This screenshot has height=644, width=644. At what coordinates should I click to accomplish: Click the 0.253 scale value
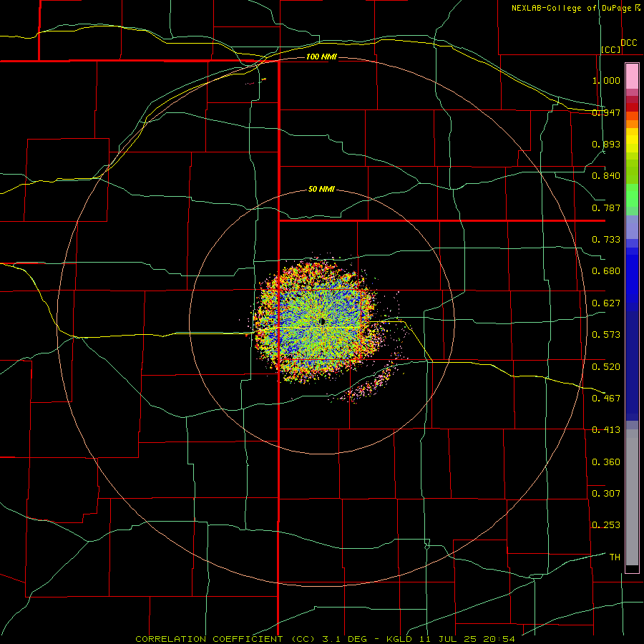tap(606, 525)
